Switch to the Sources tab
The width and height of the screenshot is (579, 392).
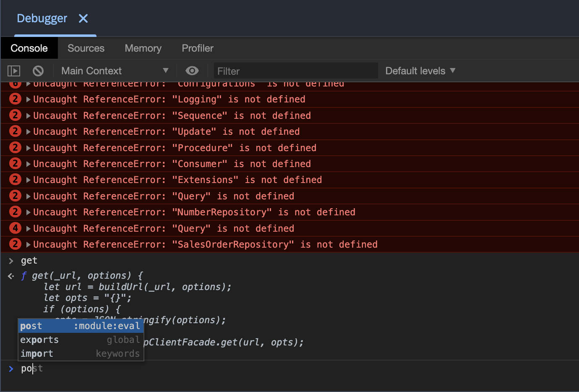86,48
